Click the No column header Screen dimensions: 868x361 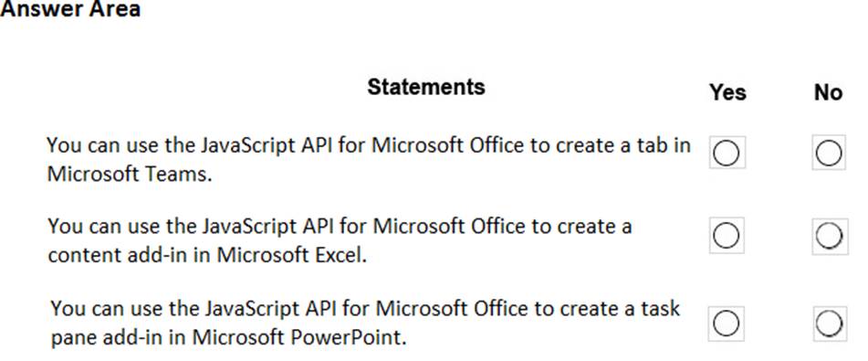[828, 92]
